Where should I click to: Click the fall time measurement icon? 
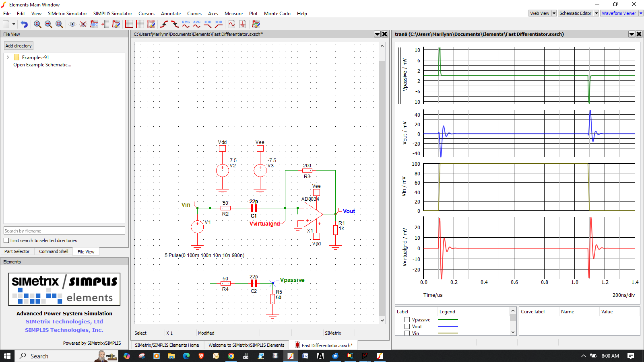(x=175, y=24)
